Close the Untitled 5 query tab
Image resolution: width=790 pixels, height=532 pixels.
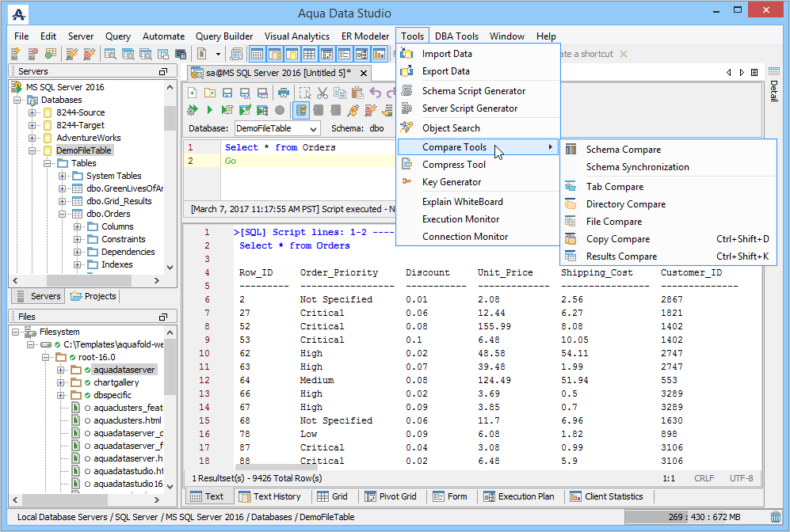pyautogui.click(x=363, y=73)
